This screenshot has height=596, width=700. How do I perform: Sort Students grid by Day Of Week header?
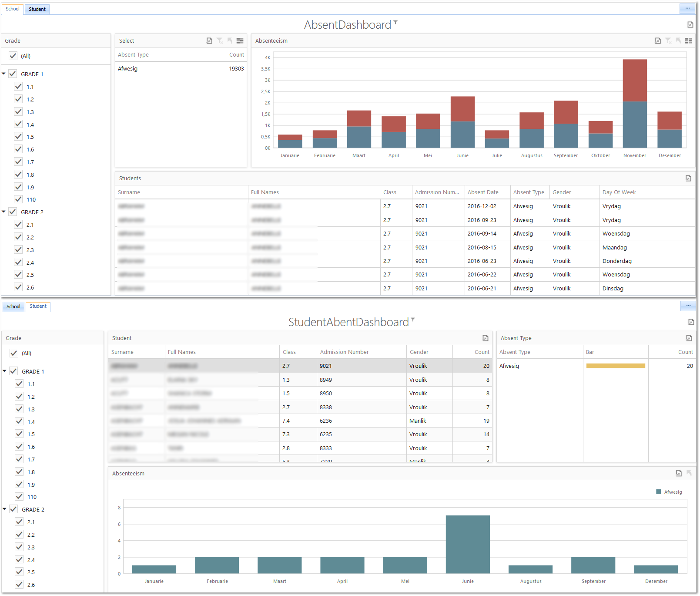pyautogui.click(x=647, y=192)
